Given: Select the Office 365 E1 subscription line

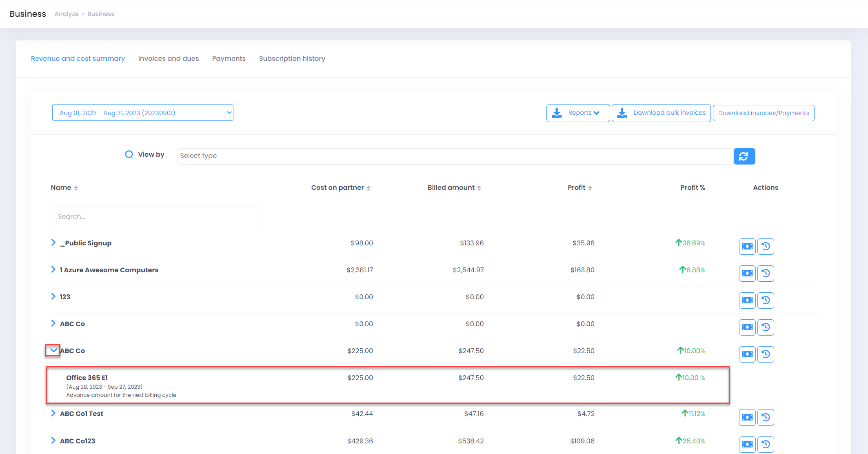Looking at the screenshot, I should point(388,385).
